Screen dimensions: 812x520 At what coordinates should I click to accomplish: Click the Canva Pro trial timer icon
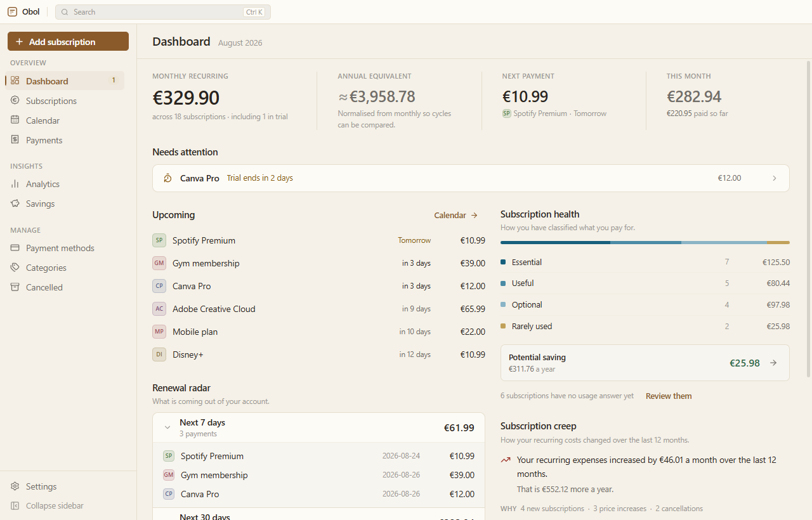pyautogui.click(x=168, y=178)
